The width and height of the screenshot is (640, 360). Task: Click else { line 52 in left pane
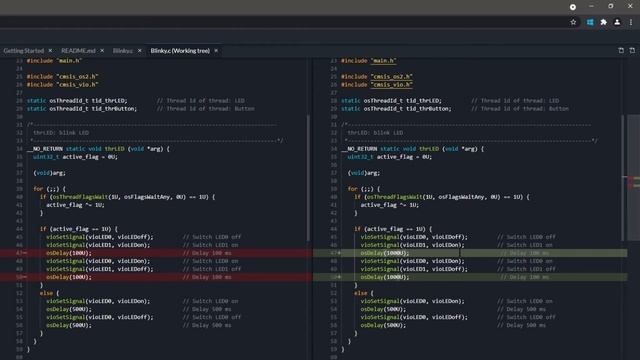coord(49,293)
